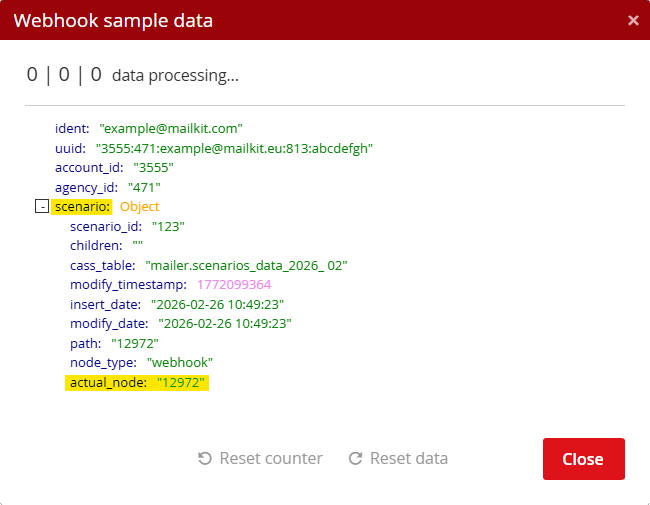Click the node_type key label
Viewport: 650px width, 505px height.
pos(103,362)
